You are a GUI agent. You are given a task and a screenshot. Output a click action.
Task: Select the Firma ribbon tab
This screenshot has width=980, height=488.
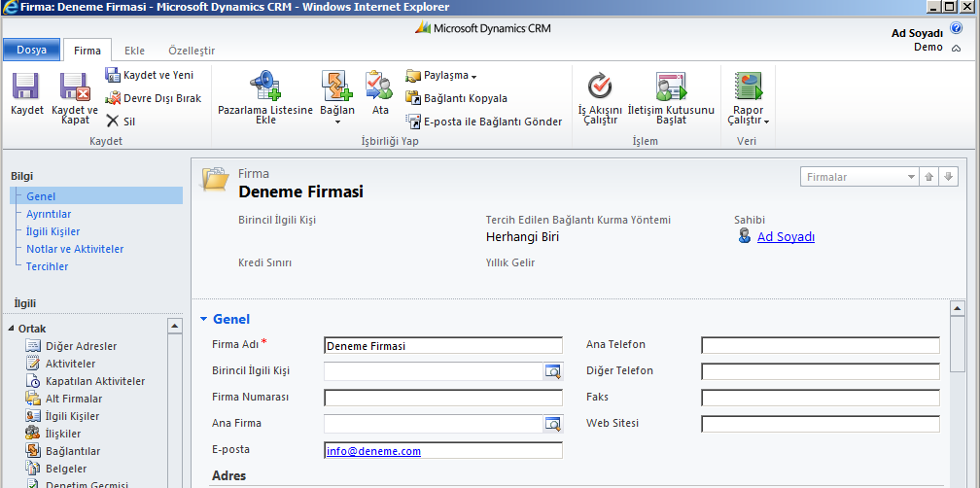pyautogui.click(x=87, y=51)
